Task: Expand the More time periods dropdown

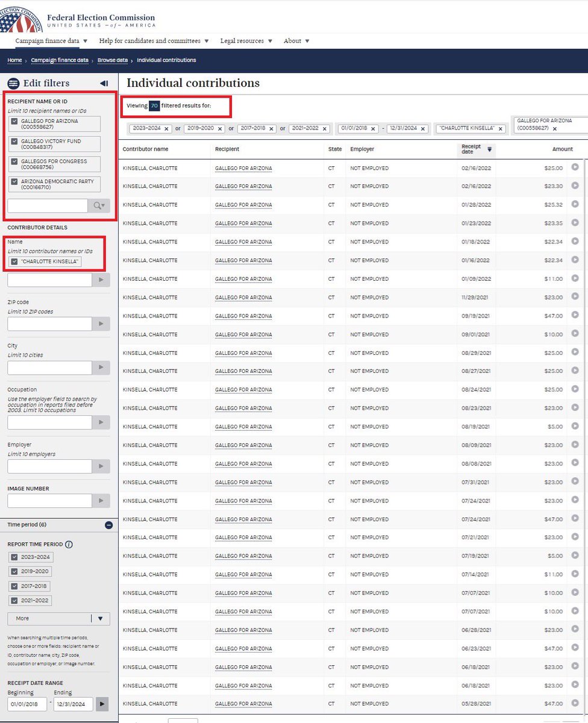Action: click(x=58, y=619)
